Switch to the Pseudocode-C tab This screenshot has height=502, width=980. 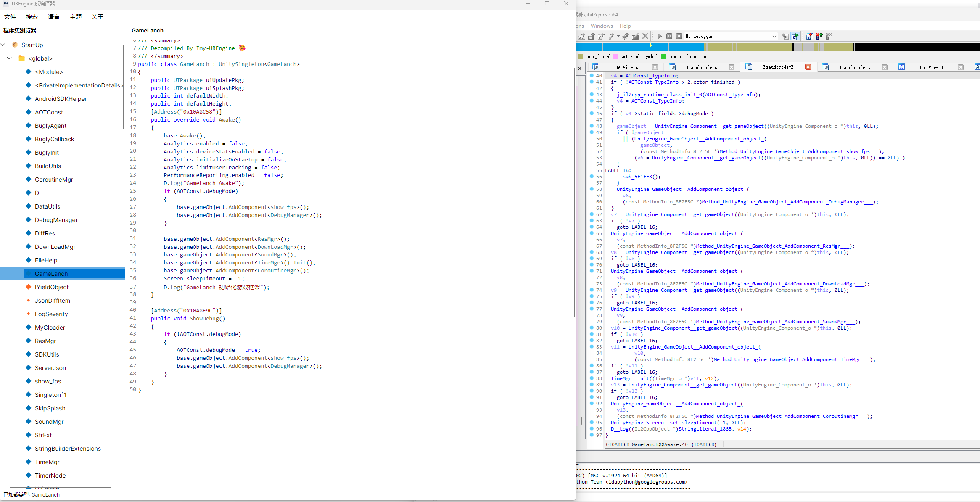pyautogui.click(x=854, y=67)
